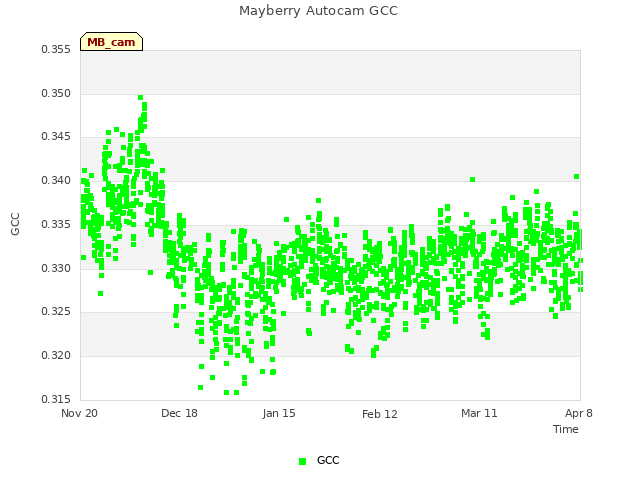Image resolution: width=640 pixels, height=480 pixels.
Task: Click the 0.335 y-axis label
Action: 56,224
